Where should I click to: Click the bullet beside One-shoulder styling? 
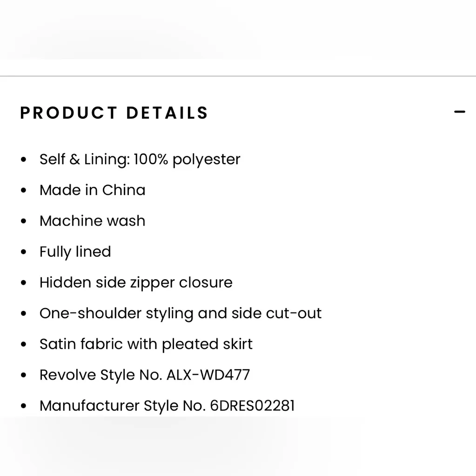(24, 314)
